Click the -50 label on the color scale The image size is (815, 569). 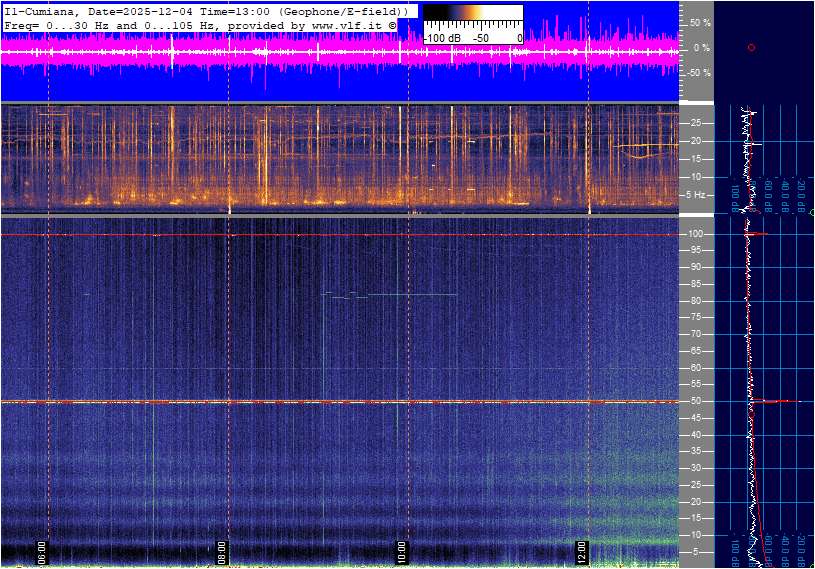point(482,38)
